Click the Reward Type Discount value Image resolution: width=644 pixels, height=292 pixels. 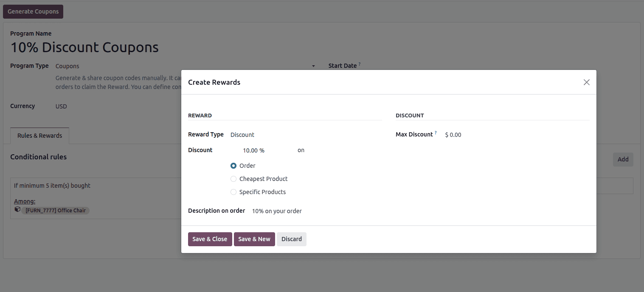[242, 134]
